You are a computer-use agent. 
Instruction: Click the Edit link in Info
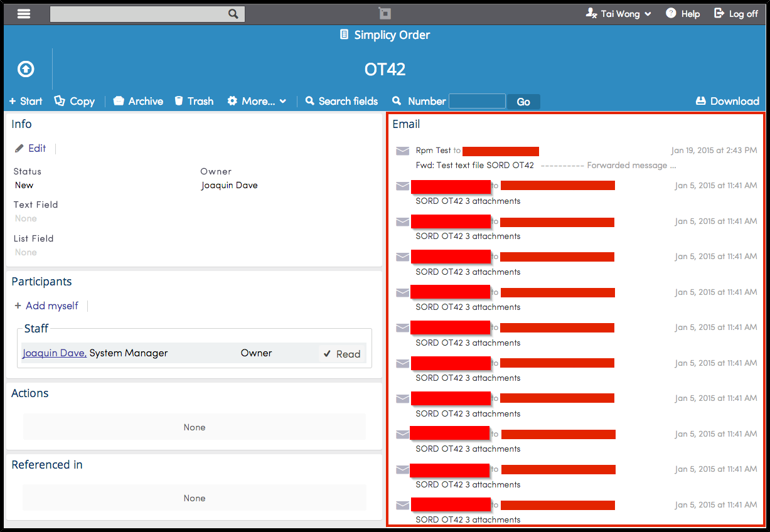31,148
